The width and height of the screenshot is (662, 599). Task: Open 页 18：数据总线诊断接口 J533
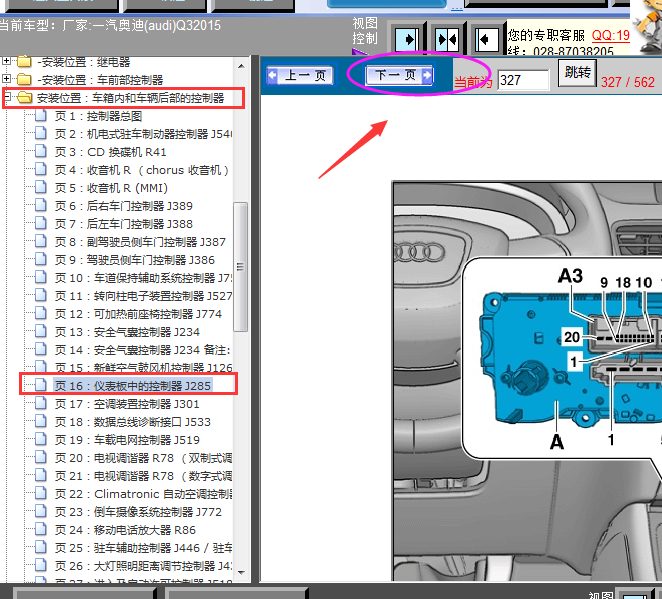tap(133, 422)
